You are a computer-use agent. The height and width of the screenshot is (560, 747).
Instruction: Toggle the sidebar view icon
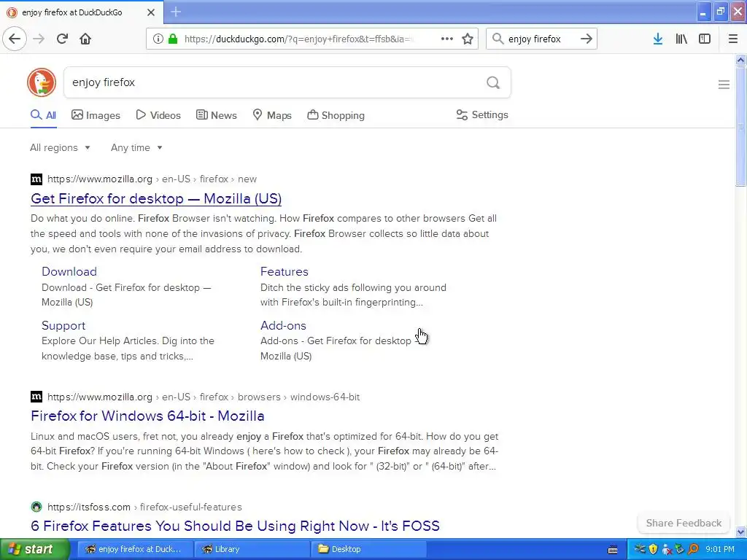pos(705,39)
